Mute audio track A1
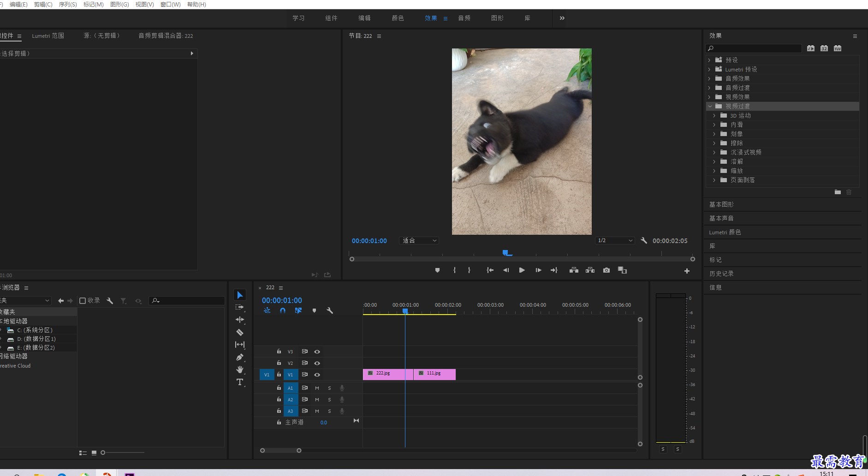The width and height of the screenshot is (868, 476). pos(317,388)
